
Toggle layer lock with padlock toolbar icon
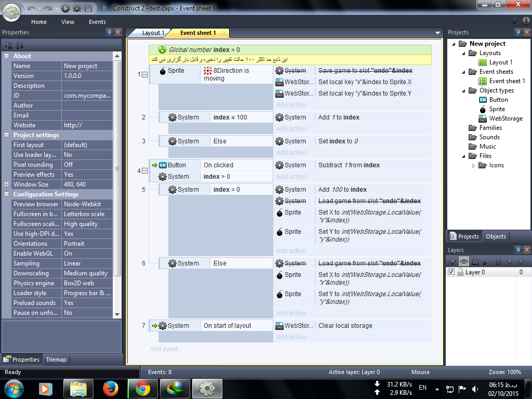point(475,261)
